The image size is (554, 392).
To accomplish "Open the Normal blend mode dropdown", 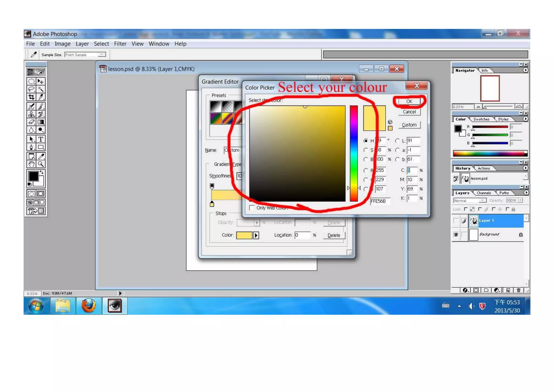I will click(x=482, y=200).
